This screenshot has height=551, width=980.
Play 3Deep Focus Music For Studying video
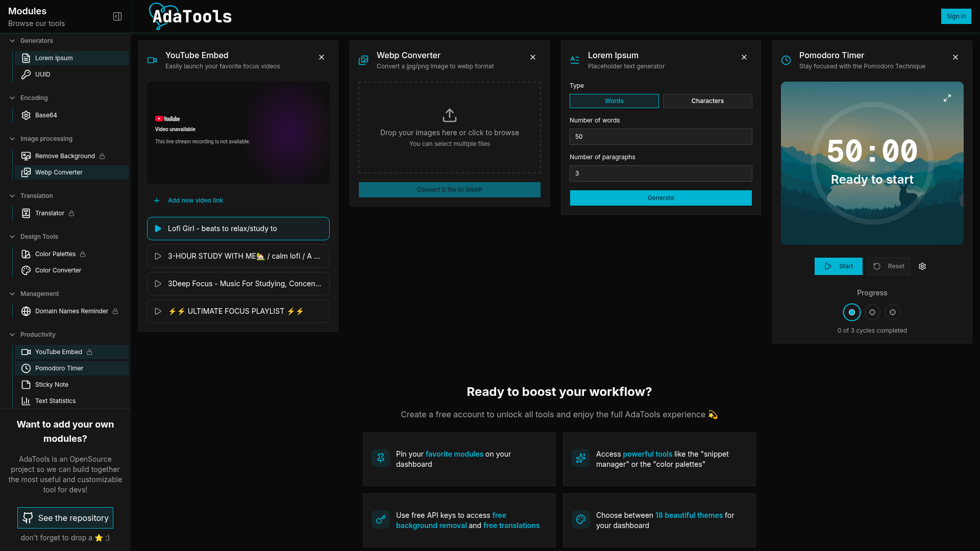tap(238, 284)
